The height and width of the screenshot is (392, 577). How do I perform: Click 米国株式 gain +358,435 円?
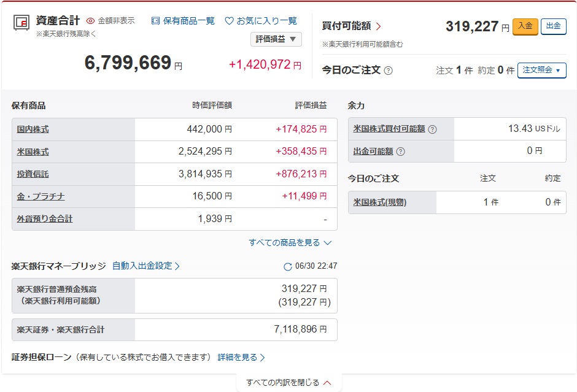pos(301,152)
